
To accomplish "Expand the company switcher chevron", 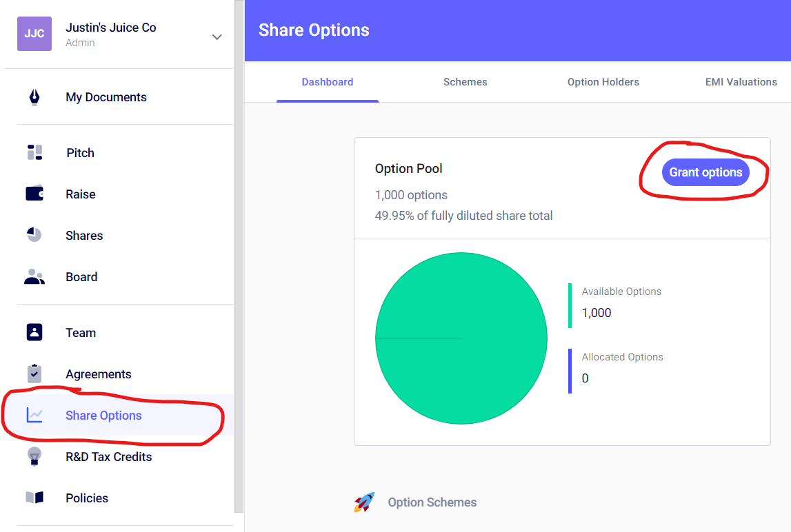I will pyautogui.click(x=217, y=37).
